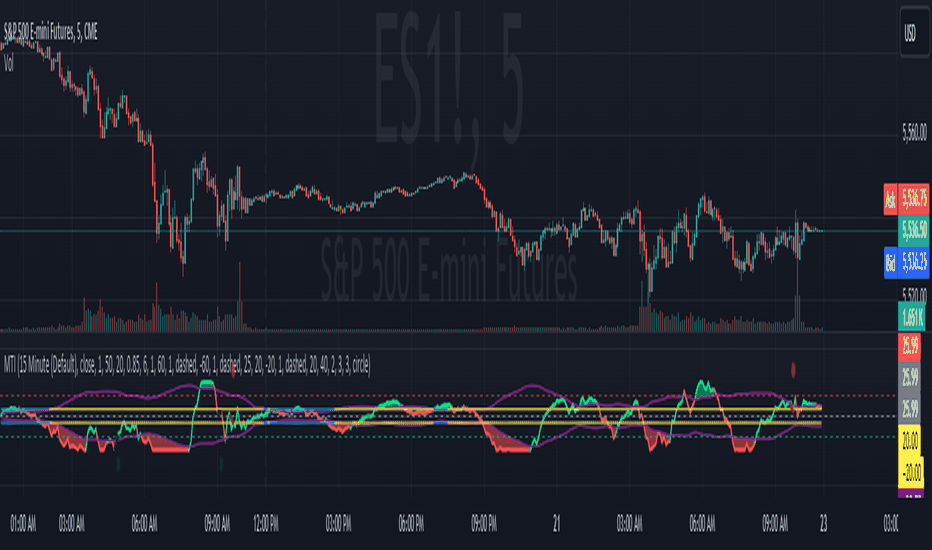Click the dark red circle marker in MTI pane
Image resolution: width=932 pixels, height=550 pixels.
point(793,370)
